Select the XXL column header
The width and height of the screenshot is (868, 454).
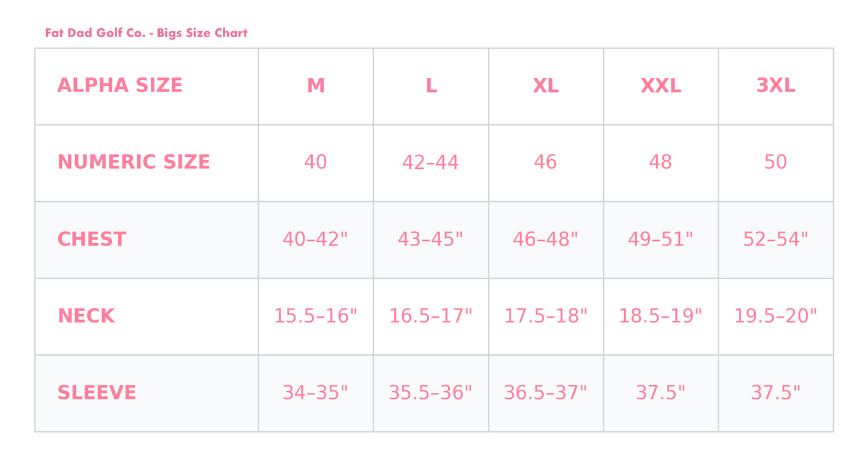(x=661, y=86)
